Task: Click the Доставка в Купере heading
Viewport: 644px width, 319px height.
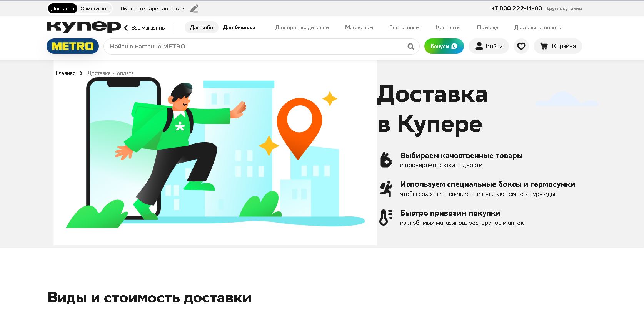Action: click(432, 109)
